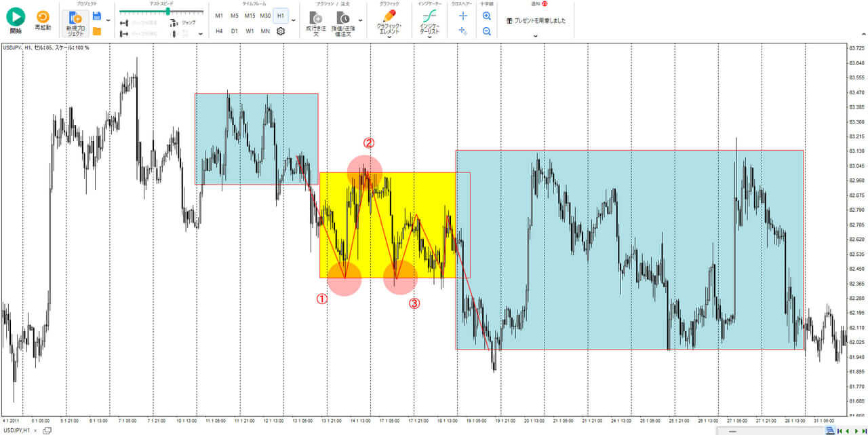Click the green 開始 start play button

click(x=15, y=17)
